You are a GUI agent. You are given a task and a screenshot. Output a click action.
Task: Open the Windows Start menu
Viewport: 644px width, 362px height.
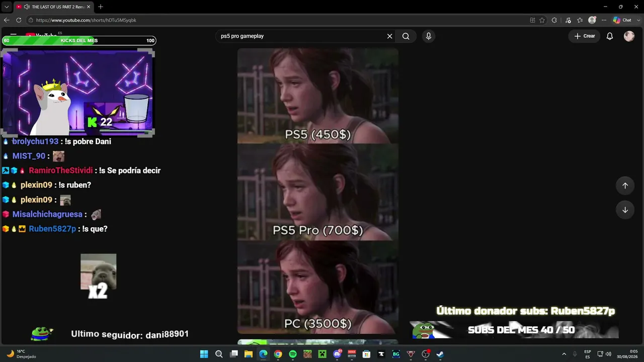204,354
